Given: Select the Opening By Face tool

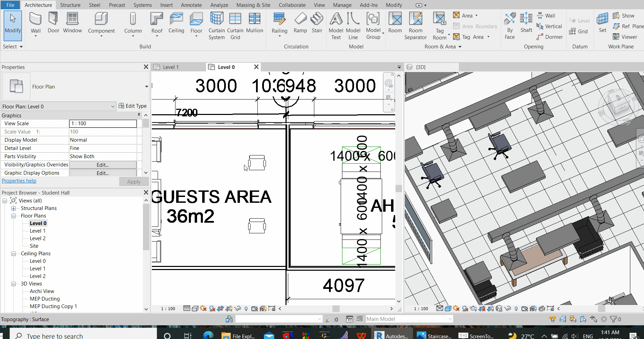Looking at the screenshot, I should click(510, 26).
